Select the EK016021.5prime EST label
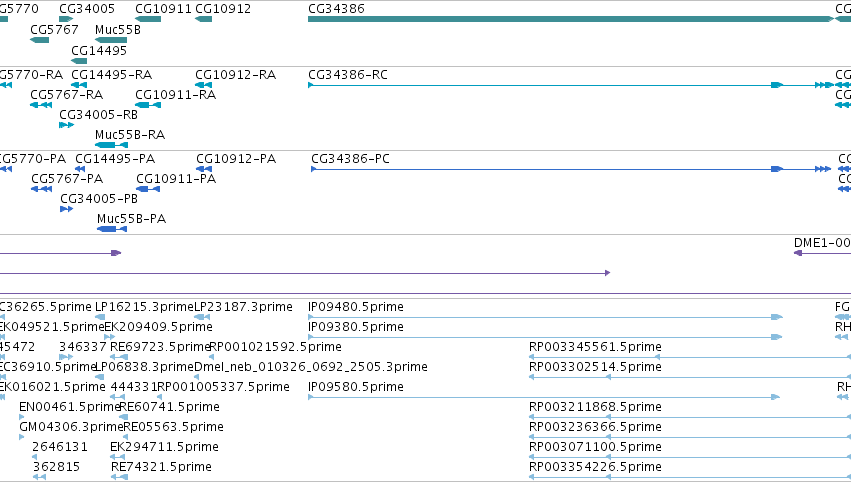 coord(53,386)
